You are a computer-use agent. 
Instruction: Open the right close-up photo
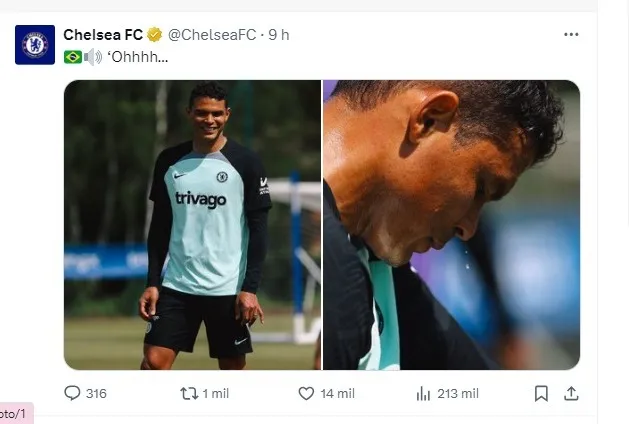[x=451, y=225]
